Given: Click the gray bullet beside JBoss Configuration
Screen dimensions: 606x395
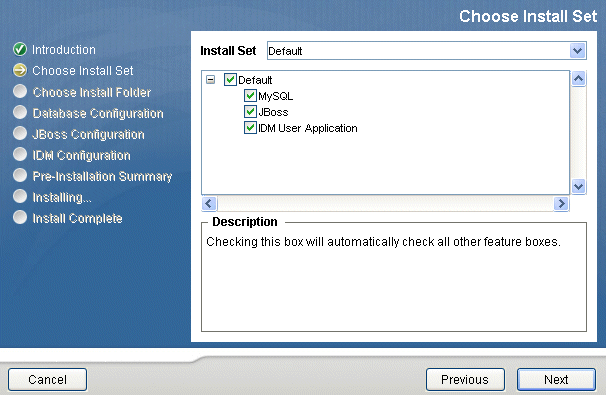Looking at the screenshot, I should tap(20, 133).
